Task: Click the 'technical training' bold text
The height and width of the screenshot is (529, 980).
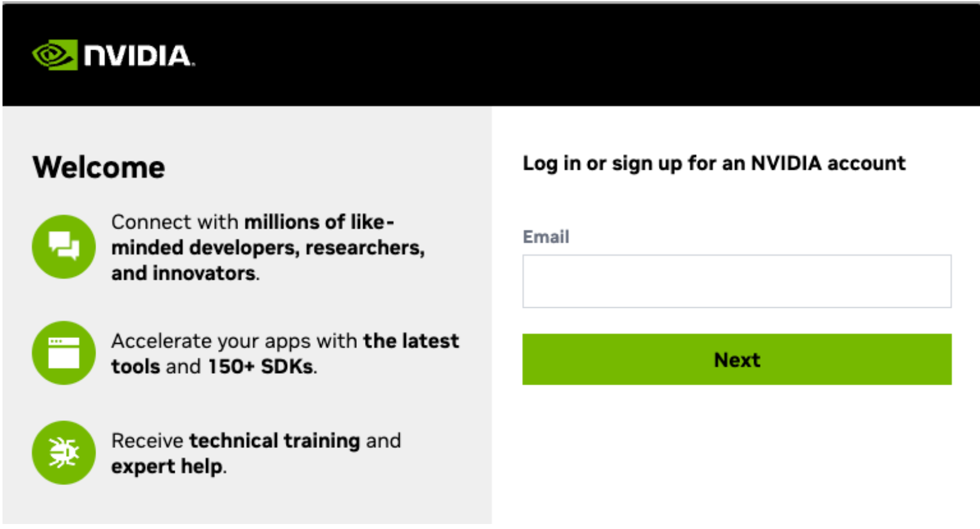Action: [275, 440]
